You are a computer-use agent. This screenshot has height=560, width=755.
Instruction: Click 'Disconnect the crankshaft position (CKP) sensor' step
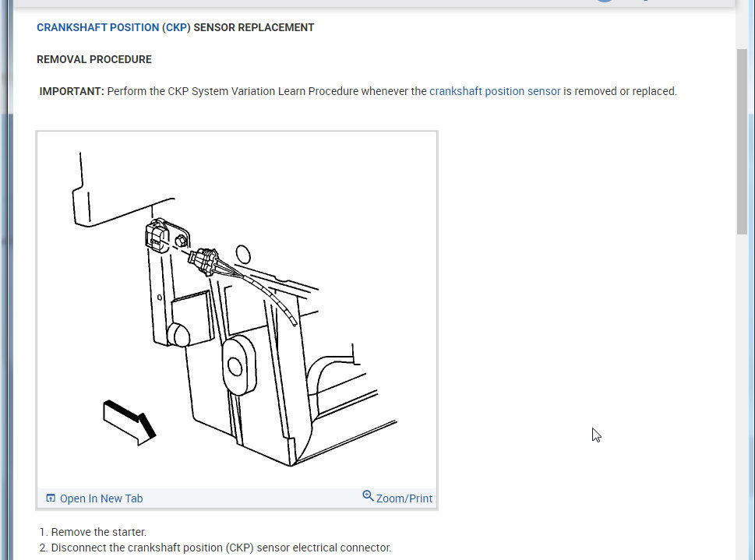point(221,548)
